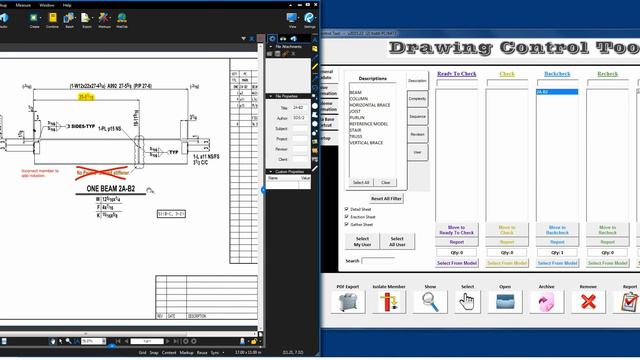Screen dimensions: 640x360
Task: Select the arrow Select tool in navigation bar
Action: point(60,341)
